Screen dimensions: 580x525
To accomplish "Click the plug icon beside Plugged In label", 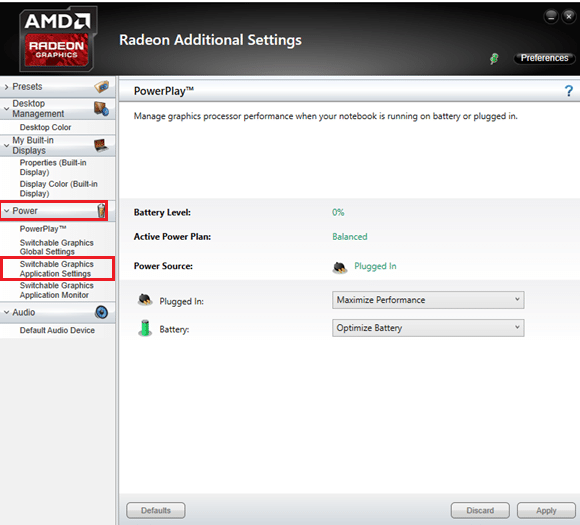I will pyautogui.click(x=145, y=299).
